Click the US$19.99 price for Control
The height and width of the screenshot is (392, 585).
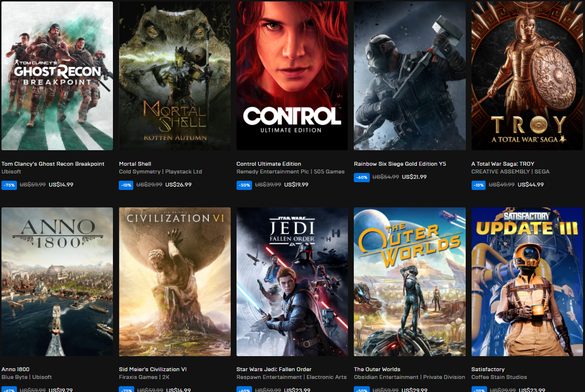point(296,185)
